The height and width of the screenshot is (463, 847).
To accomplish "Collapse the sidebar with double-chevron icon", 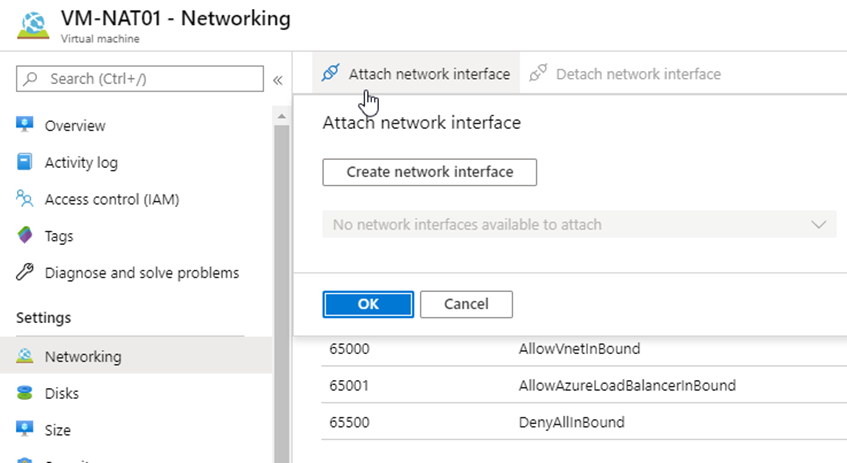I will [278, 80].
